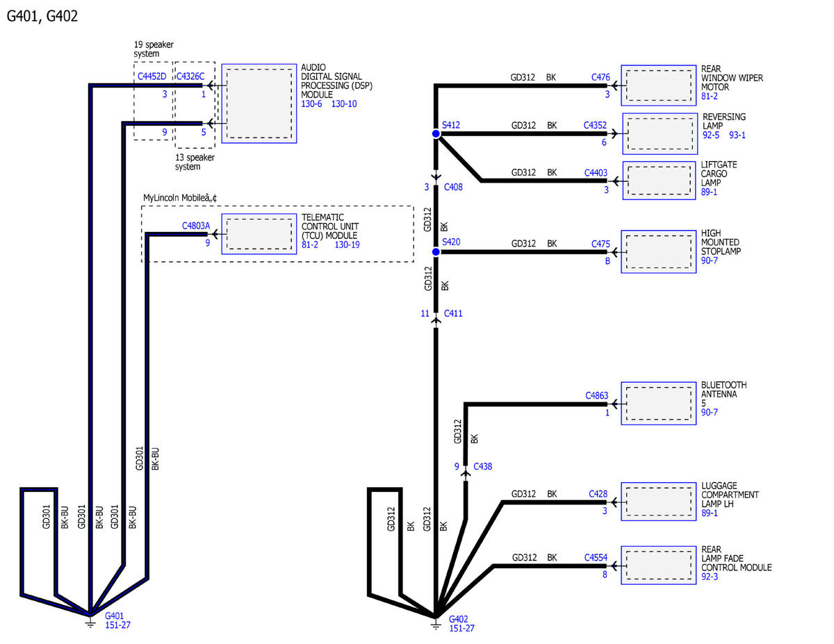Click the S420 splice dot
This screenshot has height=644, width=834.
[436, 251]
